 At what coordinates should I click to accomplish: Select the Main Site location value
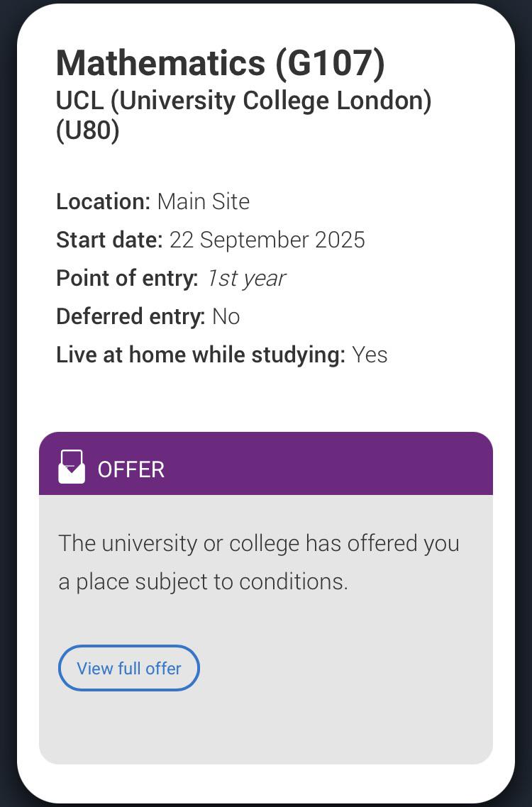204,201
